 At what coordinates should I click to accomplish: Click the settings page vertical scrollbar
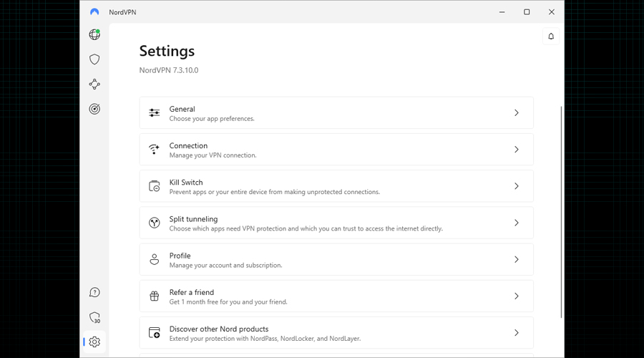(561, 212)
